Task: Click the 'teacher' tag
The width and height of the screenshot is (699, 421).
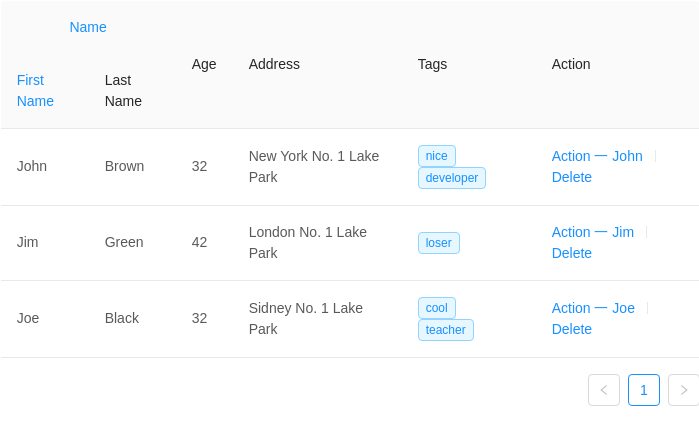Action: point(445,330)
